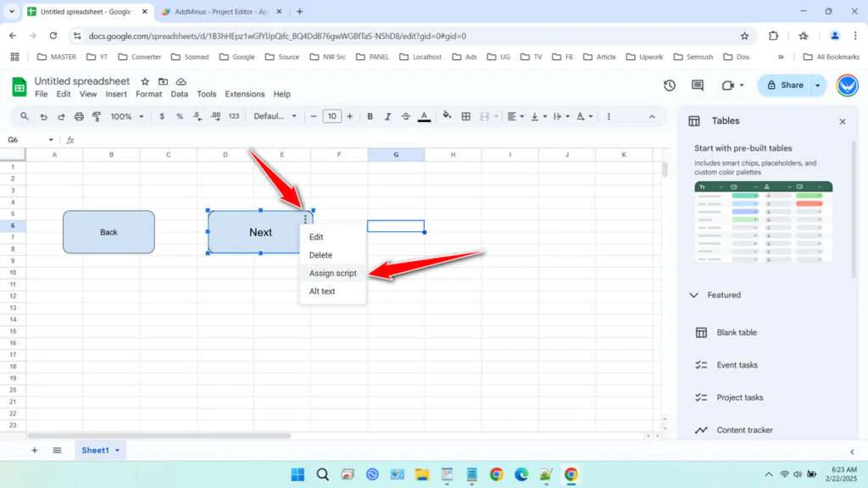Open the text color picker
Screen dimensions: 868x488
coord(425,116)
